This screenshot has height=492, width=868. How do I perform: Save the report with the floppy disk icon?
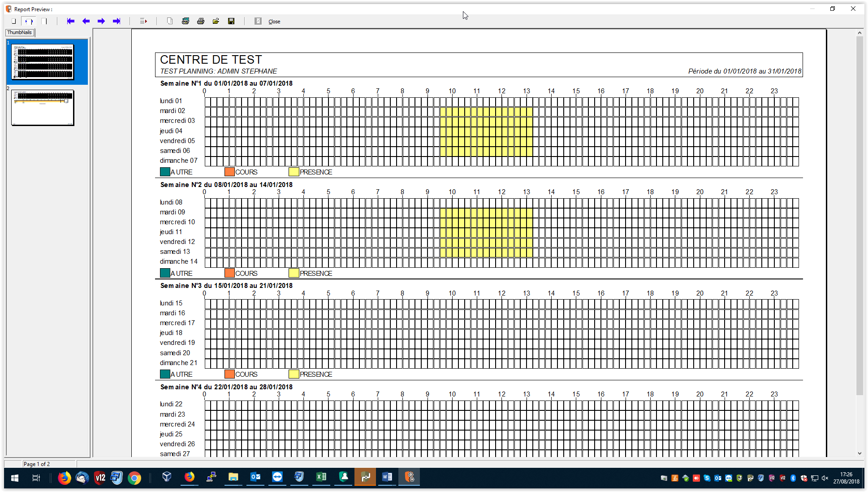tap(231, 21)
